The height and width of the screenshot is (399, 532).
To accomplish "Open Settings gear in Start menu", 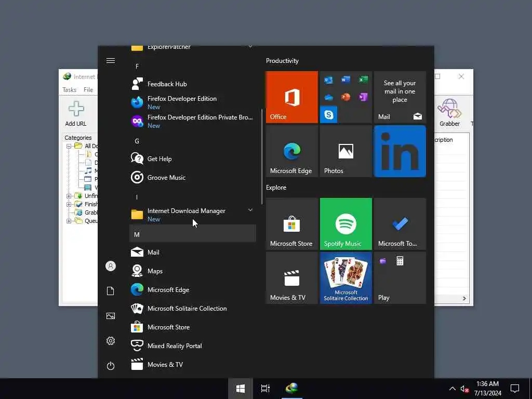I will point(111,341).
